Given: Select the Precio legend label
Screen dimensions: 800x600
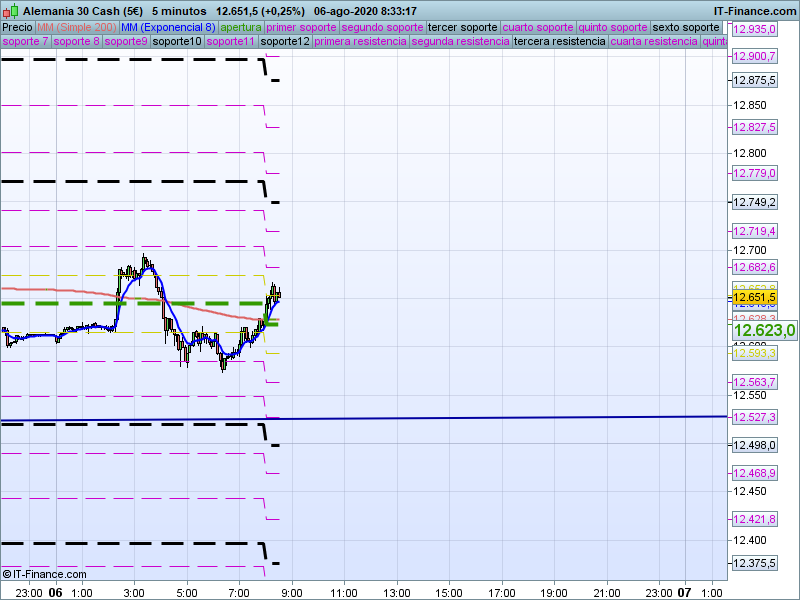Looking at the screenshot, I should (x=17, y=27).
